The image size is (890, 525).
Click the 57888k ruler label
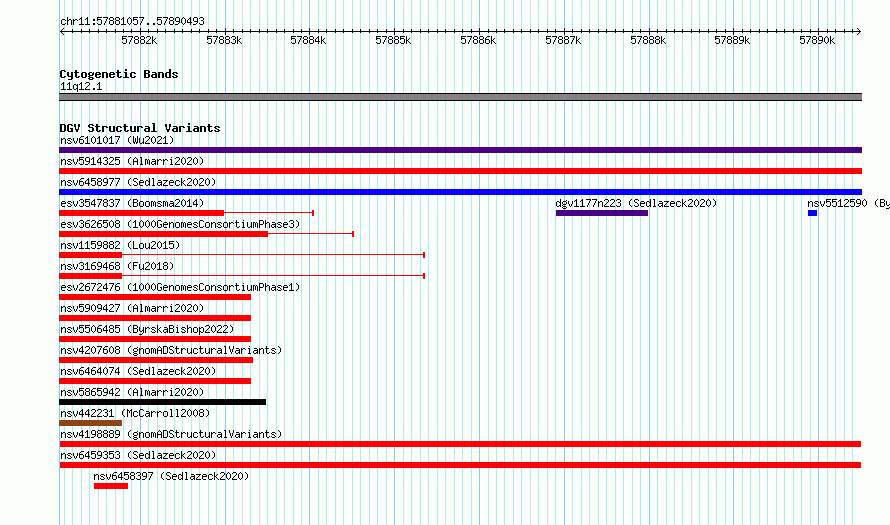[648, 40]
